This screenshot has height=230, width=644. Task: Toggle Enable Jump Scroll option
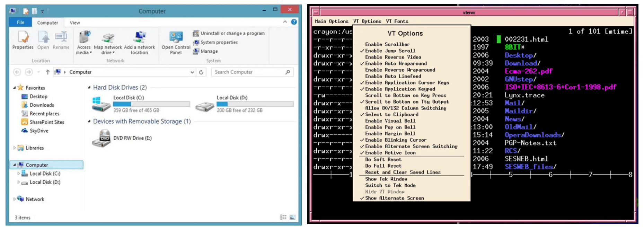click(x=390, y=51)
